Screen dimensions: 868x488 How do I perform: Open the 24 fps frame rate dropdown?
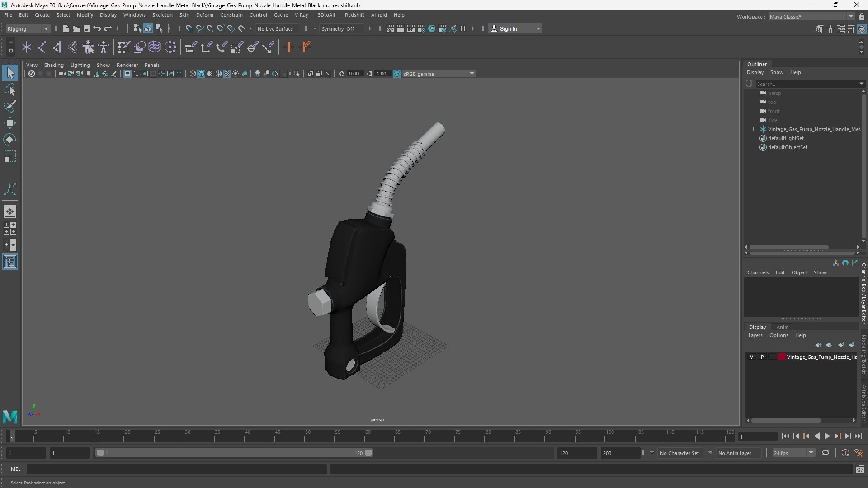click(x=793, y=453)
